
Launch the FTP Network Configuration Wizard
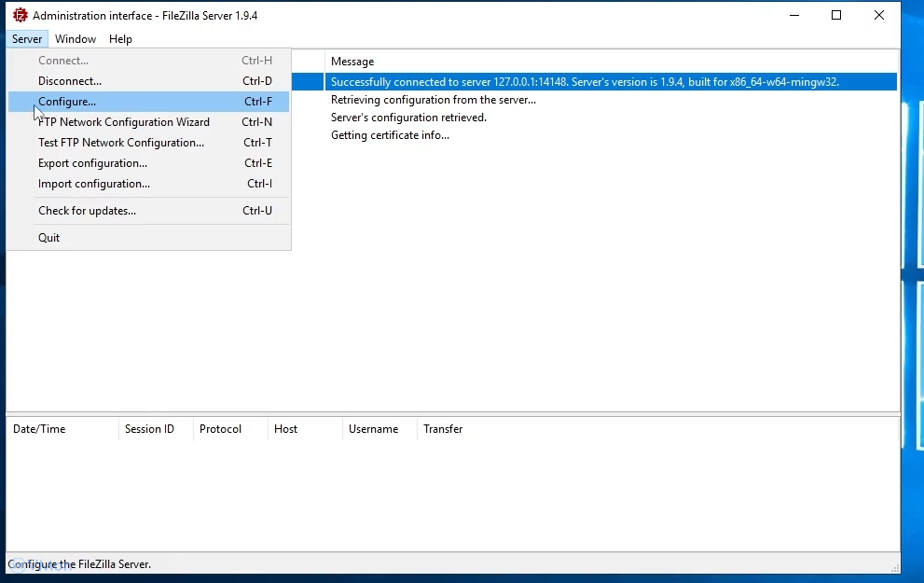point(124,122)
